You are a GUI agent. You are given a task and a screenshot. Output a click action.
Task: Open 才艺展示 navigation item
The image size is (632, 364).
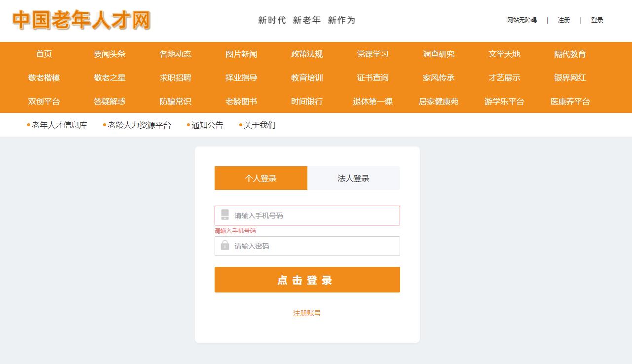click(504, 77)
